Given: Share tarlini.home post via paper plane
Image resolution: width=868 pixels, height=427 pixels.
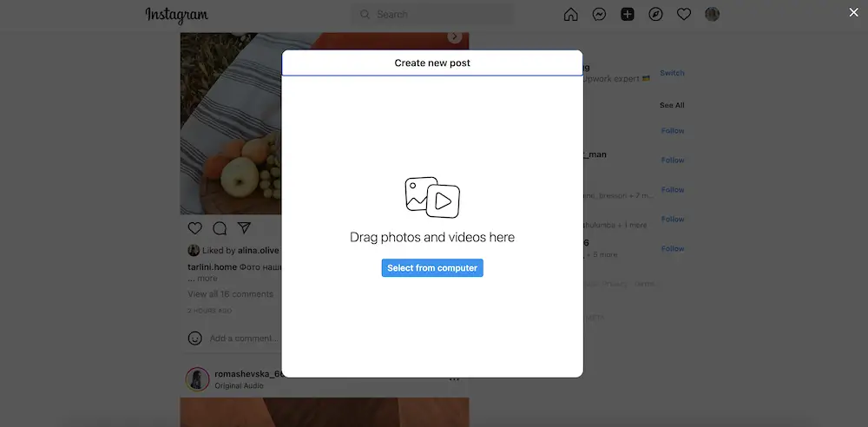Looking at the screenshot, I should click(244, 228).
